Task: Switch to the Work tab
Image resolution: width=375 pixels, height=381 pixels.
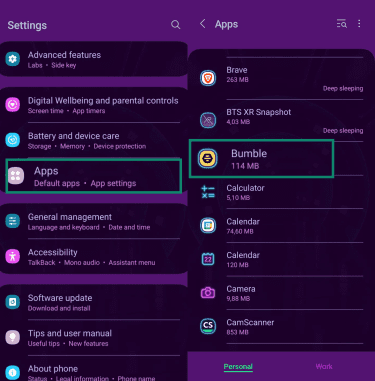Action: click(x=324, y=367)
